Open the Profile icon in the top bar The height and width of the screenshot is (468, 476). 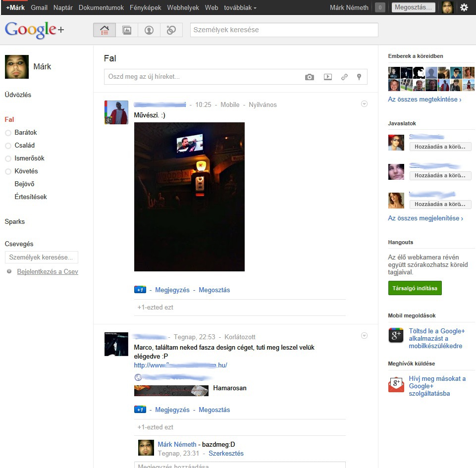pos(150,30)
